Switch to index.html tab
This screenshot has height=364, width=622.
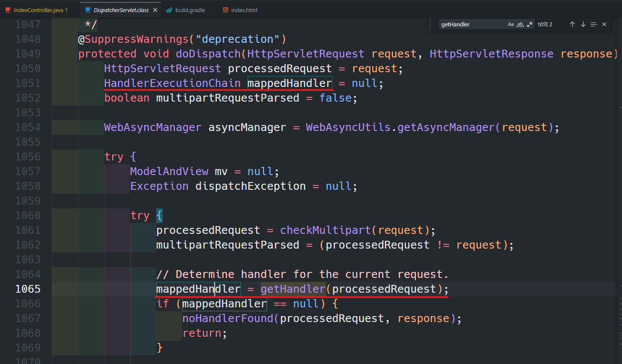[244, 10]
